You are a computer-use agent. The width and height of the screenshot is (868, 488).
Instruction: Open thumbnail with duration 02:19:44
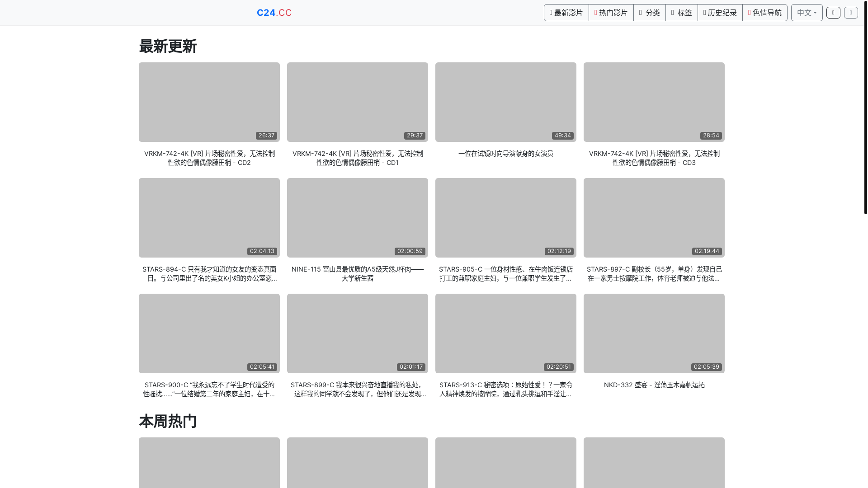pyautogui.click(x=654, y=218)
